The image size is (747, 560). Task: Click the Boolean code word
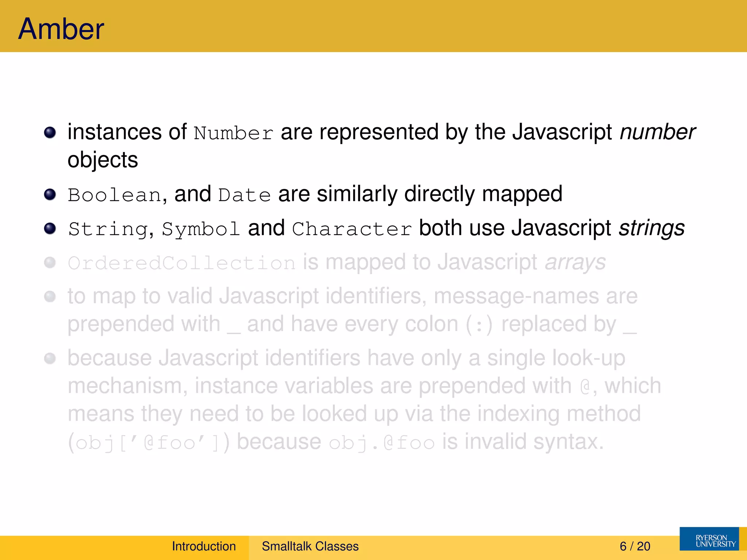coord(115,195)
